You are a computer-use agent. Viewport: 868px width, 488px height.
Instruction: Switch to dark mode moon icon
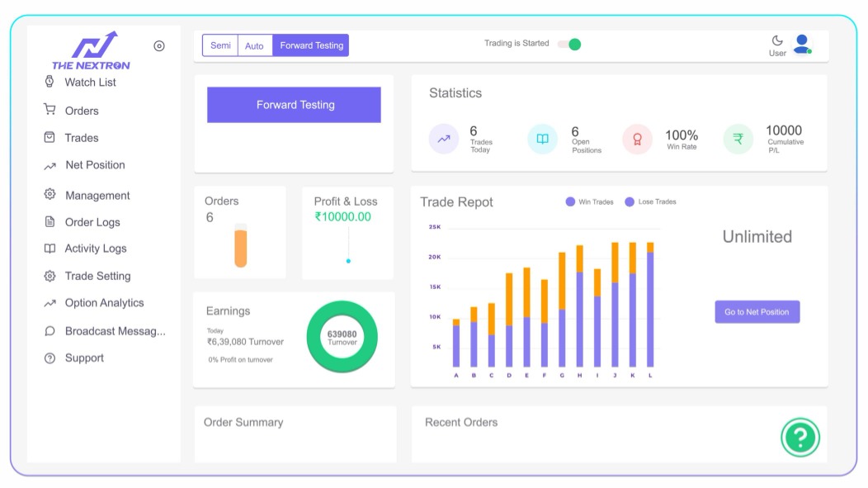[x=777, y=40]
